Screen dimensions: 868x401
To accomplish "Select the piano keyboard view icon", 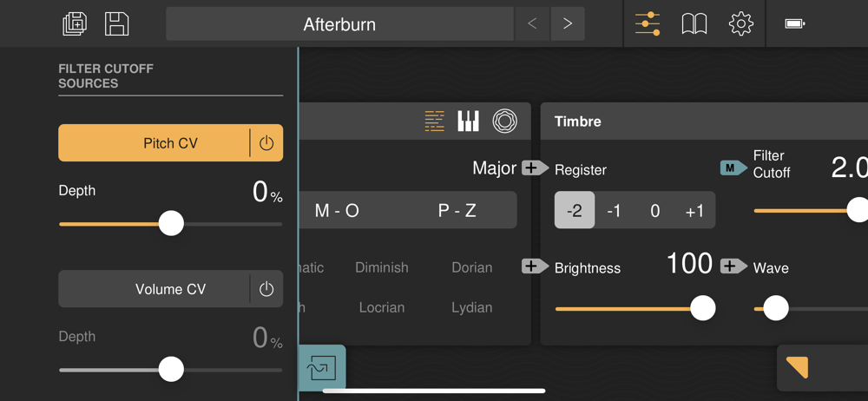I will 469,122.
